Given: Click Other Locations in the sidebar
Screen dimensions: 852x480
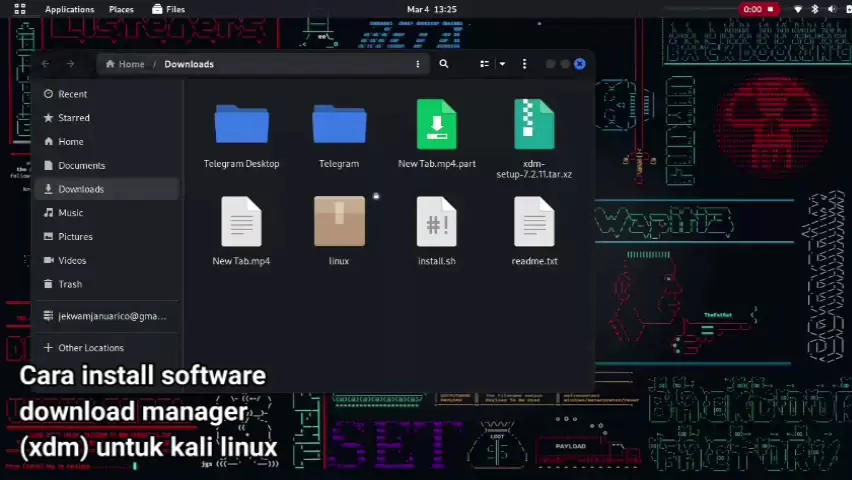Looking at the screenshot, I should (x=90, y=348).
